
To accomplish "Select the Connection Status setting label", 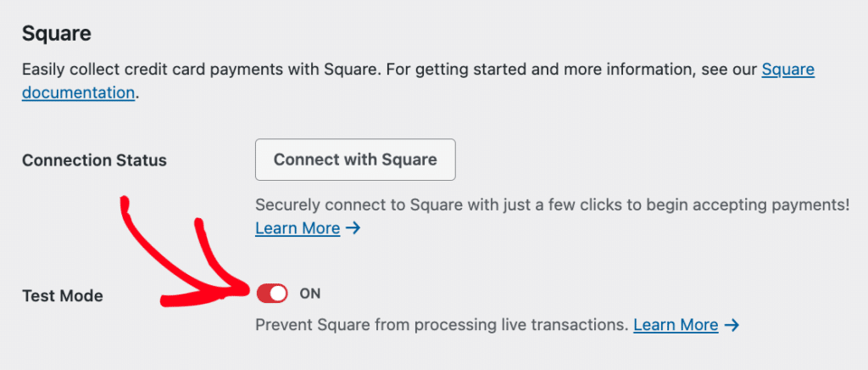I will click(94, 160).
